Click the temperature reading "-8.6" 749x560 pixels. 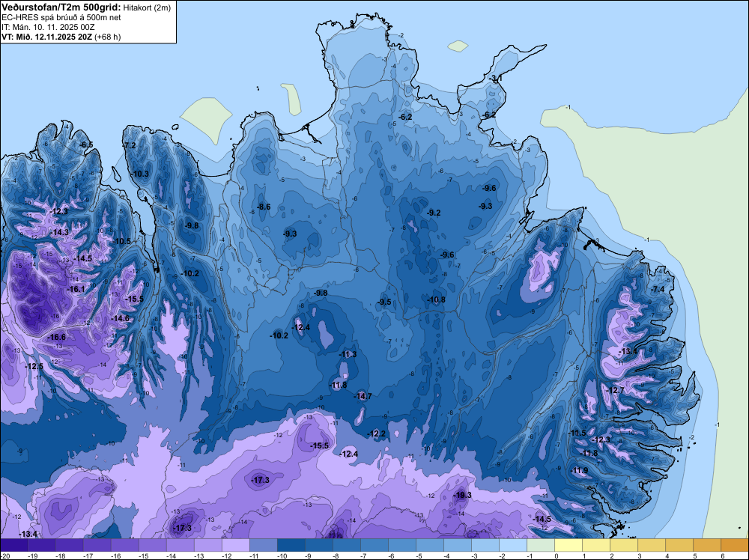[264, 207]
